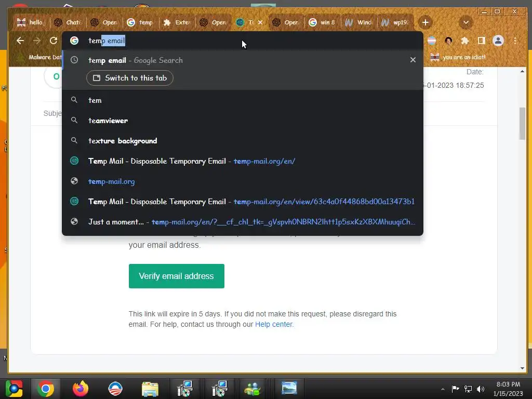Click the taskbar clock showing 8:03 PM
The image size is (532, 399).
[x=508, y=389]
